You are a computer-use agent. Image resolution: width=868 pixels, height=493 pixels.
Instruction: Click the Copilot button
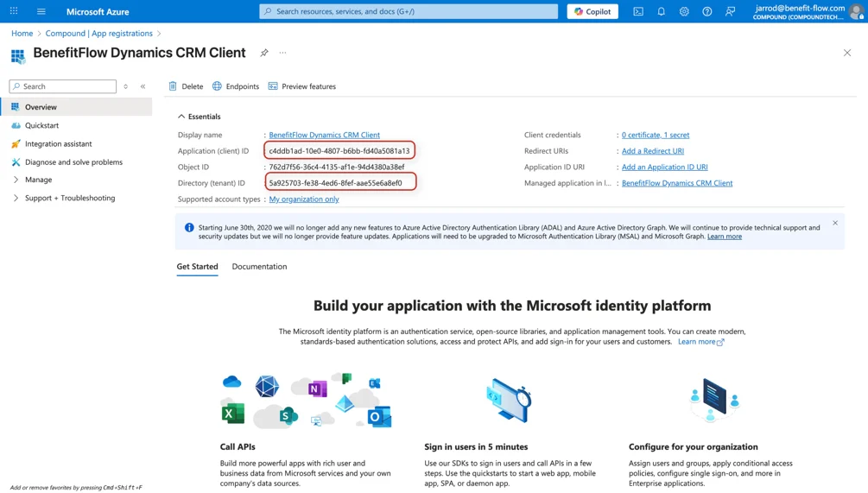[x=592, y=11]
